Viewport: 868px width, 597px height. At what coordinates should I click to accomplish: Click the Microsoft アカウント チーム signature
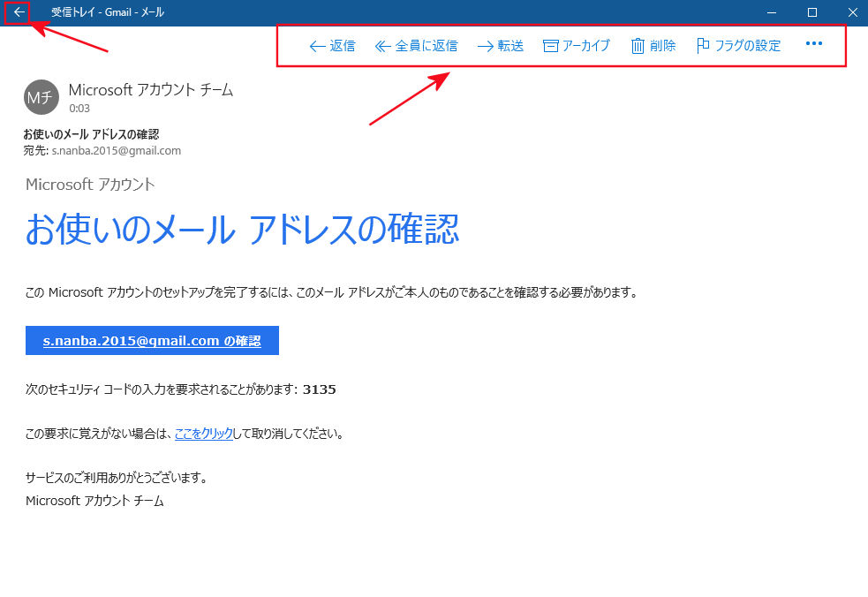tap(94, 501)
